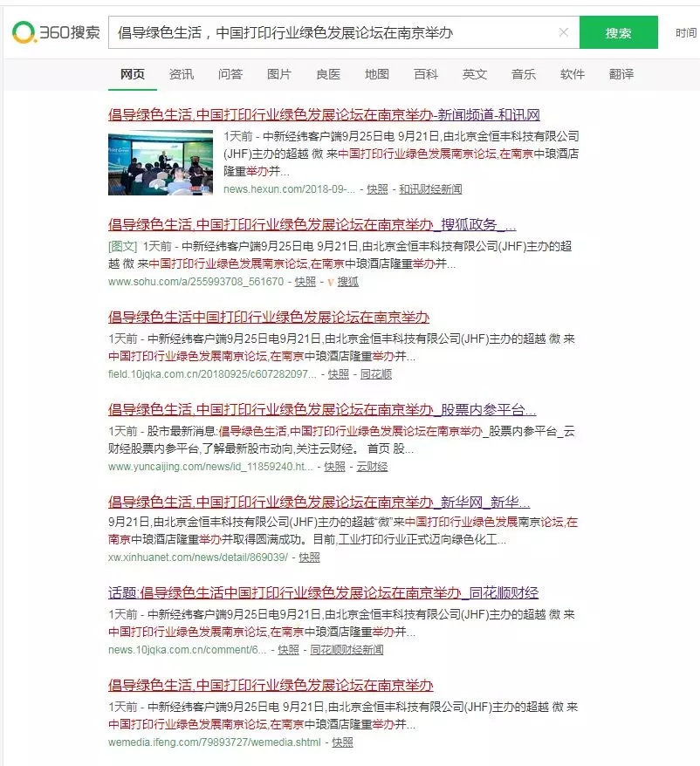This screenshot has width=700, height=766.
Task: Click the orange V verified icon beside 搜狐
Action: pos(331,282)
